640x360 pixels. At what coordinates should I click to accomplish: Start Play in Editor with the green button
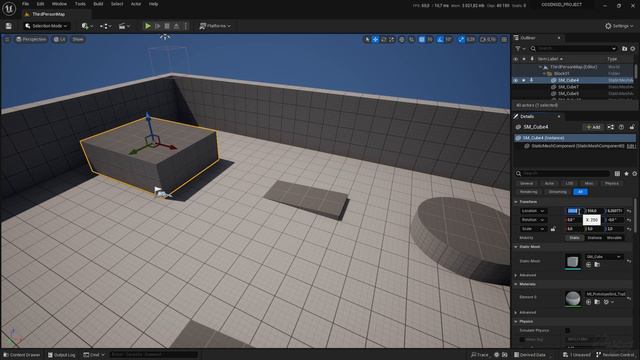pos(148,26)
